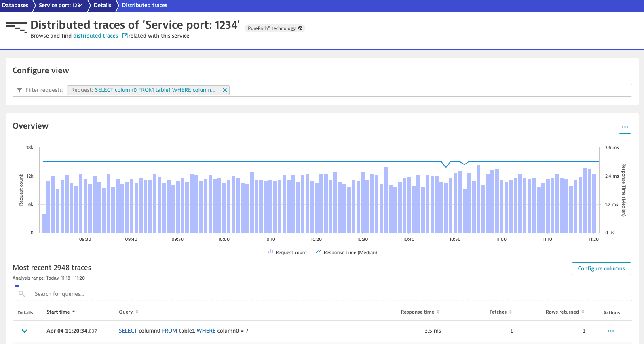Image resolution: width=644 pixels, height=344 pixels.
Task: Expand details of the 11:20:34 trace
Action: (25, 331)
